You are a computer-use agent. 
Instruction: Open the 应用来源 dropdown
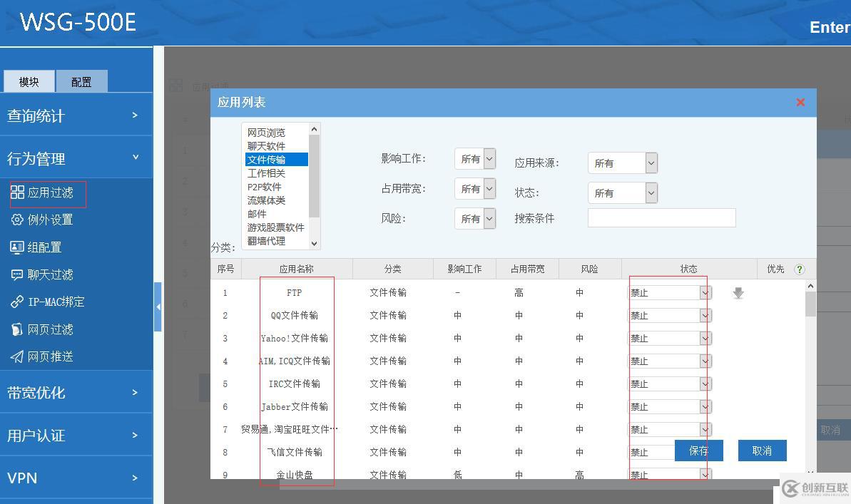click(x=622, y=163)
